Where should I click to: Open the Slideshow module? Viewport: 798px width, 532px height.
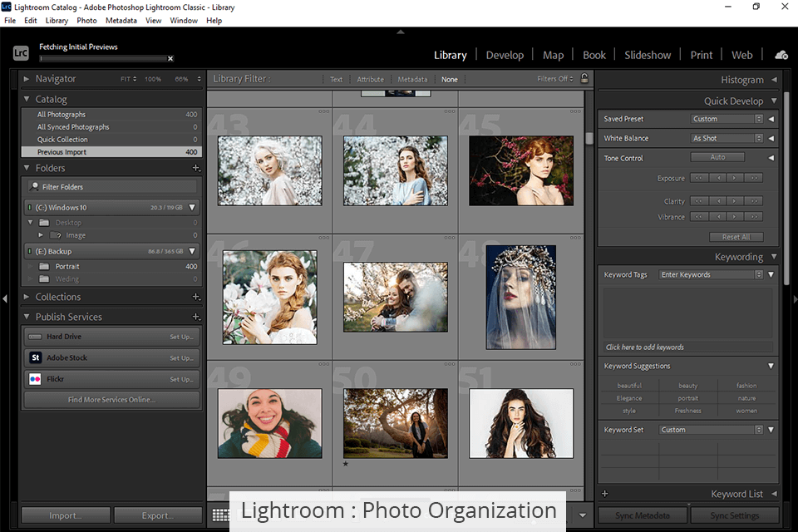648,55
